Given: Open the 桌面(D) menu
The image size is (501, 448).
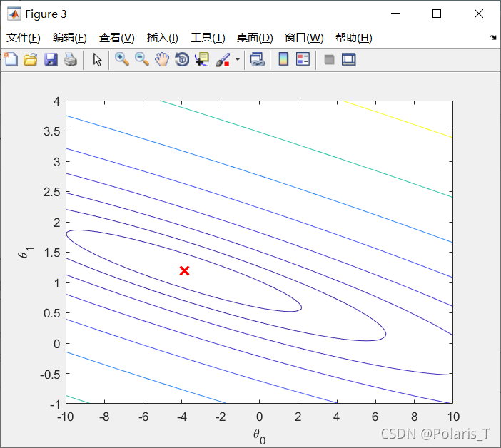Looking at the screenshot, I should pyautogui.click(x=255, y=38).
